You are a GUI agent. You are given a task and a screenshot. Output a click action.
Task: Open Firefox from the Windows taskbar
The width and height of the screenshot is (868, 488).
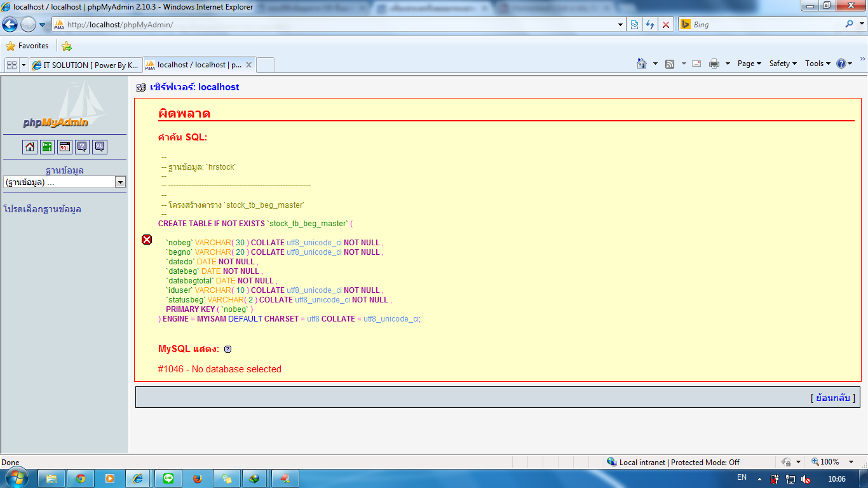(197, 478)
